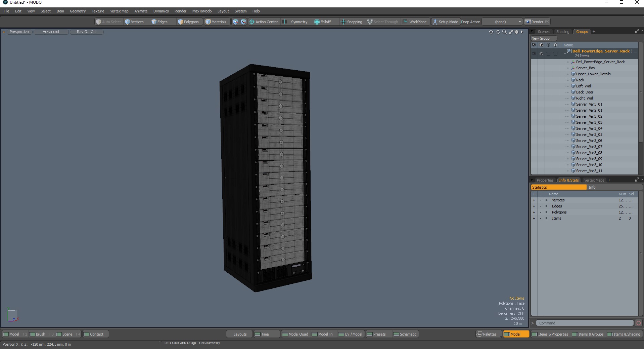This screenshot has width=644, height=349.
Task: Open Perspective view type dropdown
Action: (x=19, y=32)
